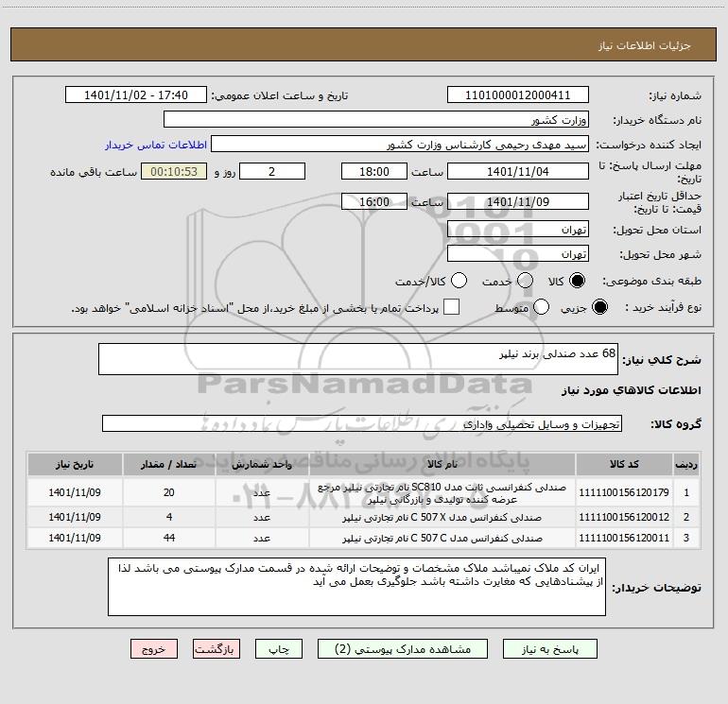Image resolution: width=728 pixels, height=704 pixels.
Task: Click the requester field سید مهدی رحیمی
Action: (x=400, y=145)
